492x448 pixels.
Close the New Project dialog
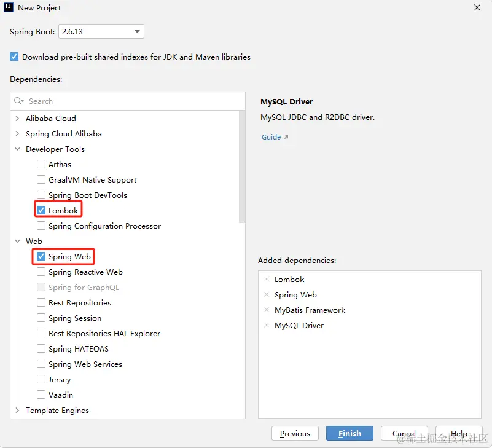(477, 7)
